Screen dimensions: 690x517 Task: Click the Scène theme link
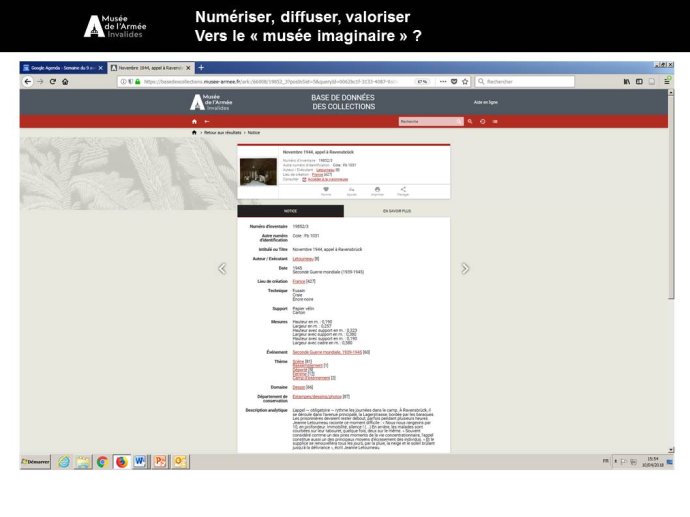pos(298,361)
